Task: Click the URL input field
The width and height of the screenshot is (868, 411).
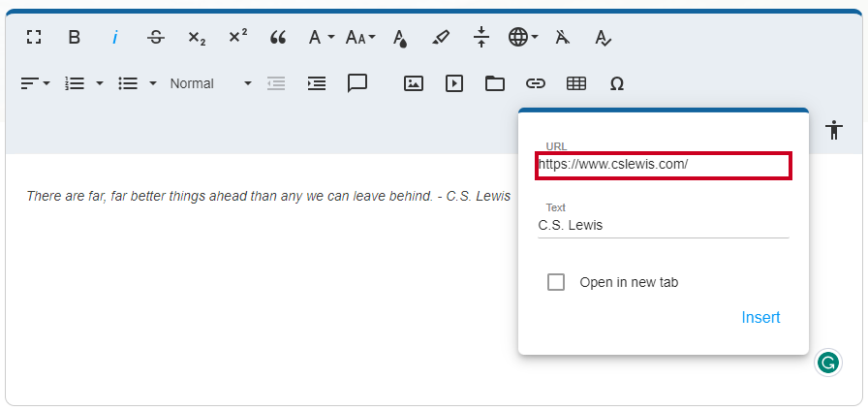Action: [x=664, y=165]
